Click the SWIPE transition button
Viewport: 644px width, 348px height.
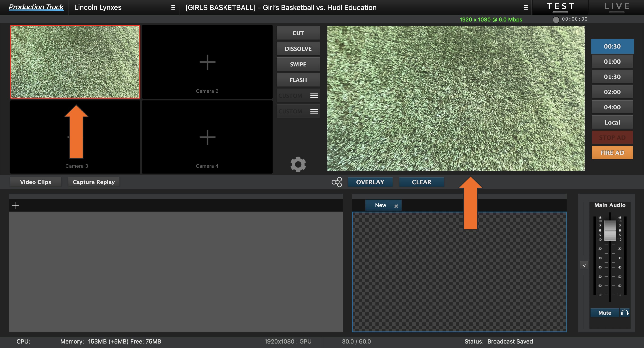(298, 64)
